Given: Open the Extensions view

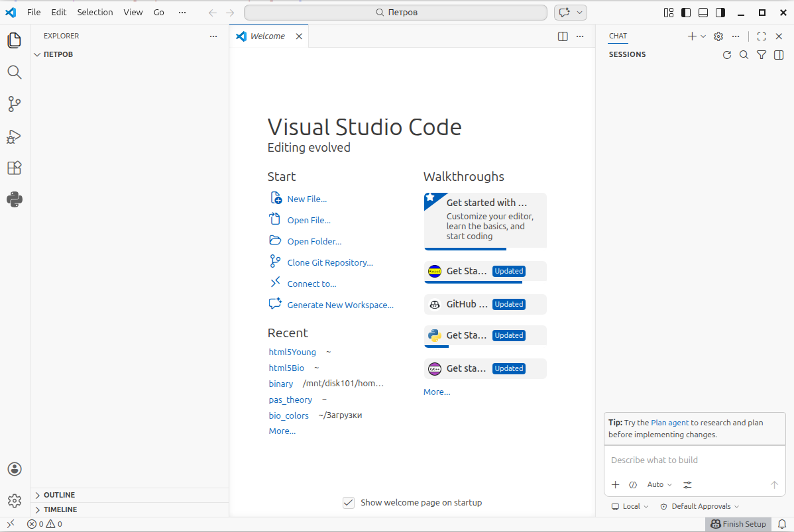Looking at the screenshot, I should click(x=15, y=168).
